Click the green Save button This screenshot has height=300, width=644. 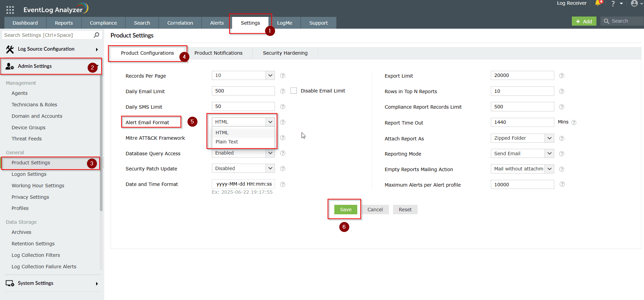[345, 210]
